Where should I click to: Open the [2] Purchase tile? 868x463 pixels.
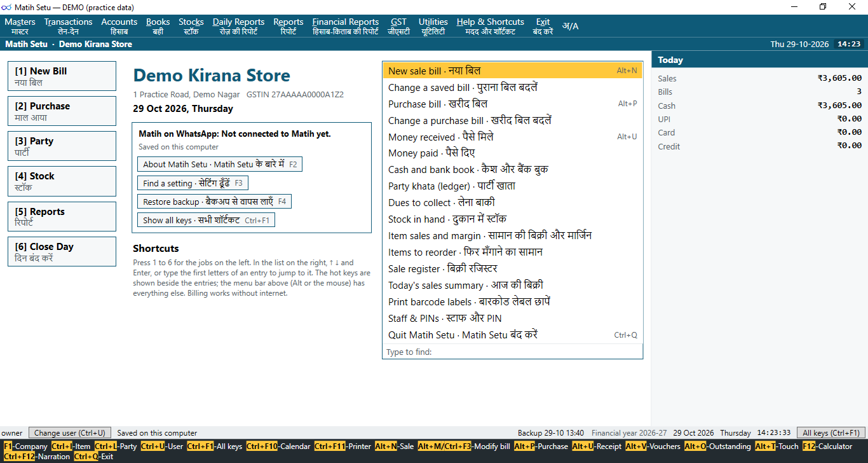click(62, 111)
